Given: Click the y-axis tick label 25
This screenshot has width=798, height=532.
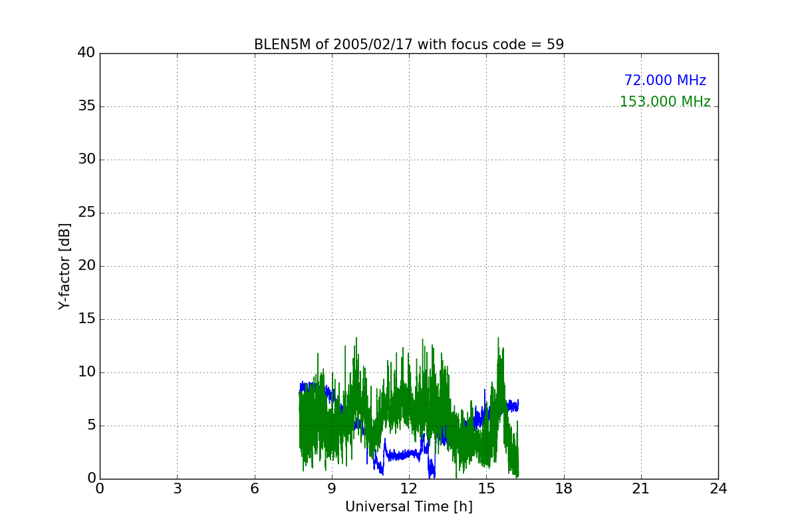Looking at the screenshot, I should (x=86, y=213).
